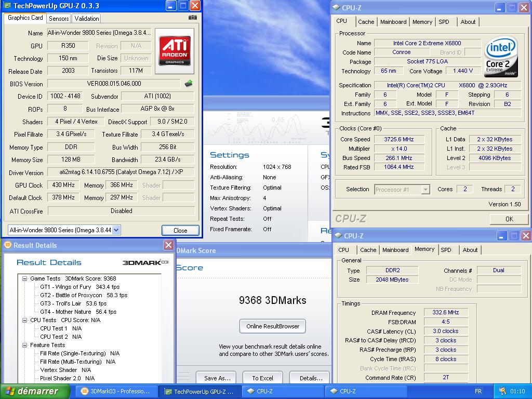
Task: Click the second CPU-Z taskbar button
Action: 366,391
